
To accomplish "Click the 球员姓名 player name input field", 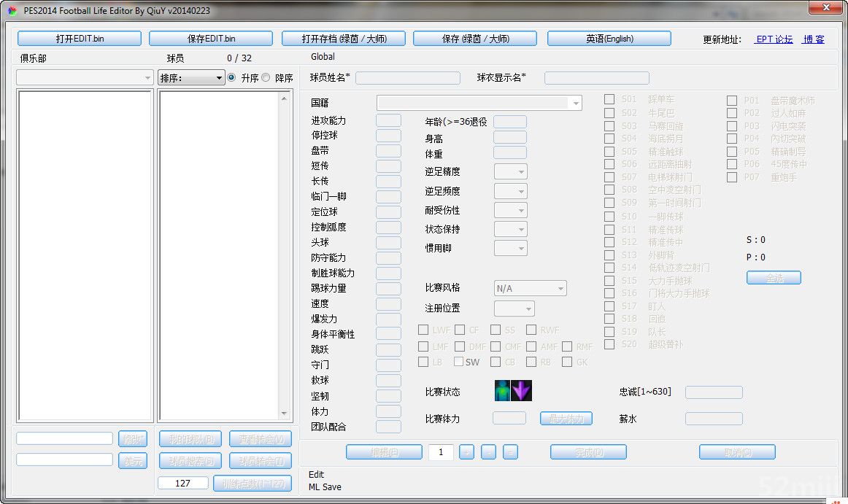I will (408, 78).
